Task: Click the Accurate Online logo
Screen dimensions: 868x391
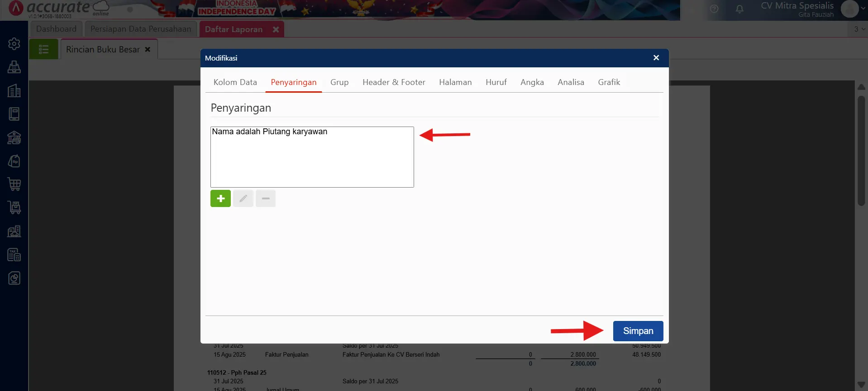Action: (59, 9)
